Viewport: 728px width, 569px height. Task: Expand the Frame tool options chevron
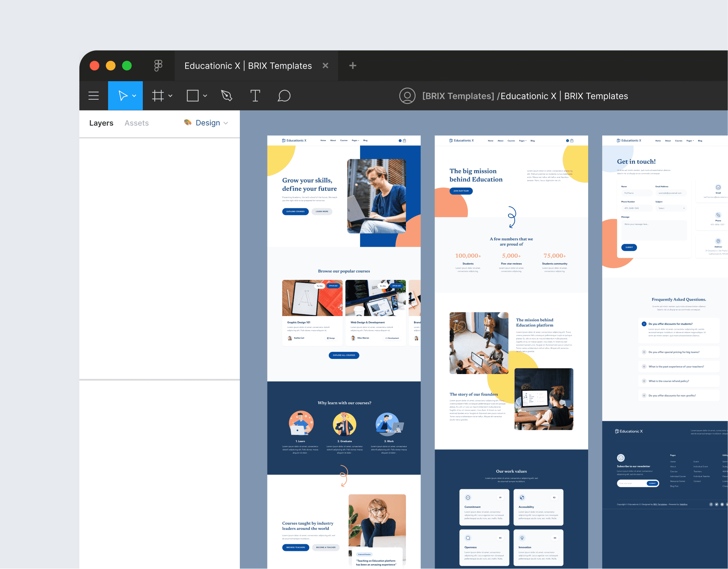click(170, 96)
